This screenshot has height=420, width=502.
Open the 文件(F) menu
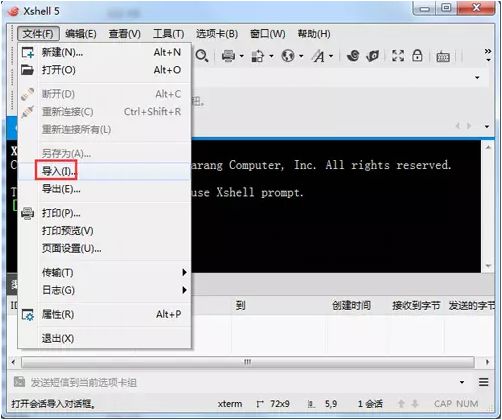pyautogui.click(x=38, y=34)
